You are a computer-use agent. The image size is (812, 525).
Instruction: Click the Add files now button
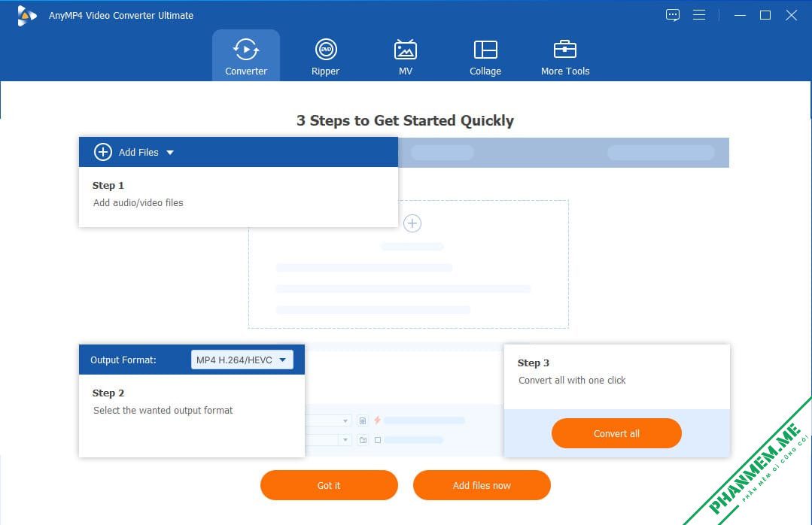[482, 485]
